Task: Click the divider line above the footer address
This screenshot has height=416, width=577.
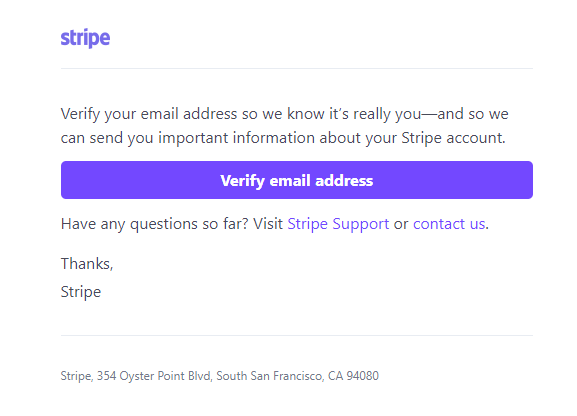Action: [x=297, y=335]
